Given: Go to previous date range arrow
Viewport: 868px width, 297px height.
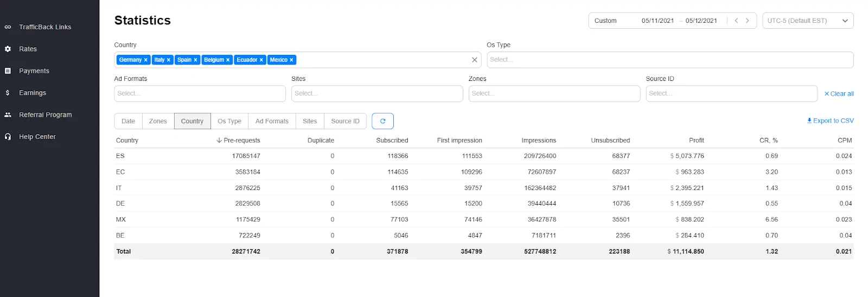Looking at the screenshot, I should [736, 21].
